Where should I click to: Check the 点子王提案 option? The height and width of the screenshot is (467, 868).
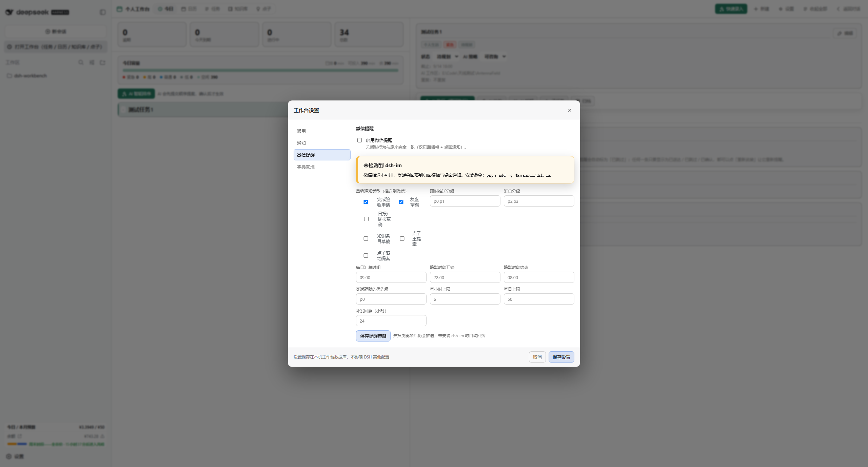402,239
